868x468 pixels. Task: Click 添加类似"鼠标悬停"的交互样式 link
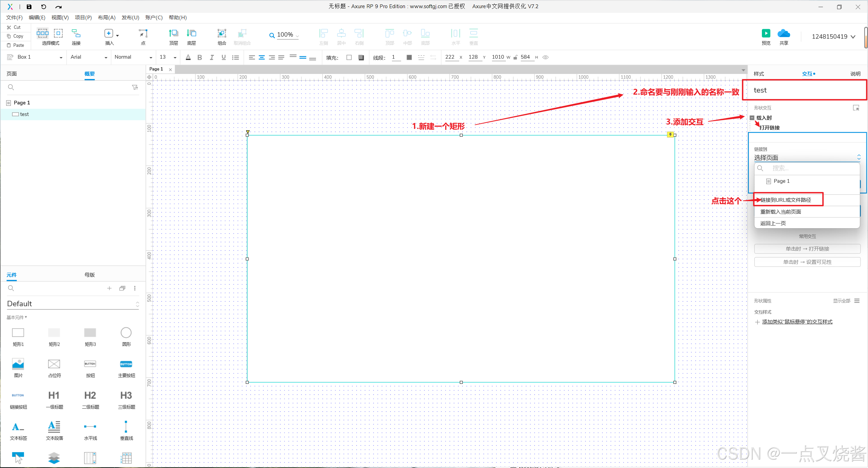pos(797,322)
